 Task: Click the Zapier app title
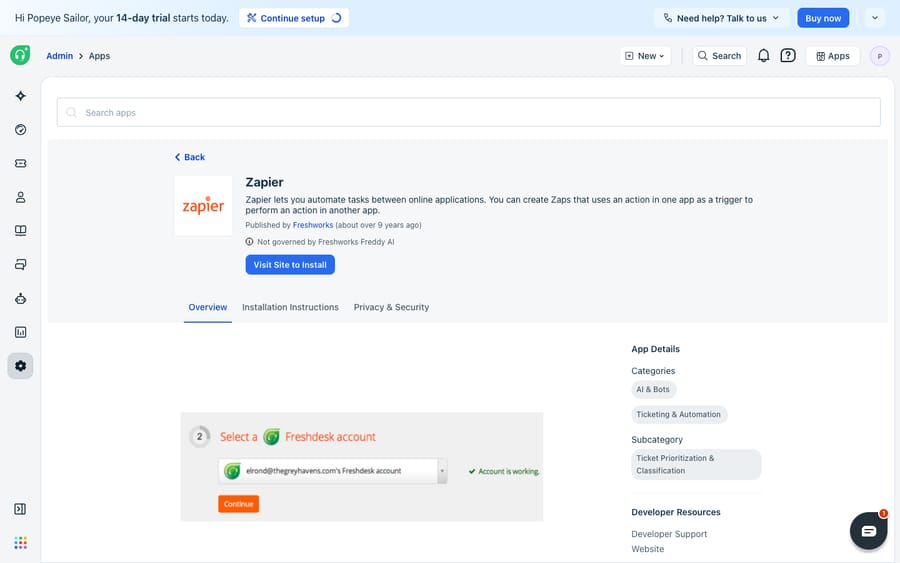[265, 182]
